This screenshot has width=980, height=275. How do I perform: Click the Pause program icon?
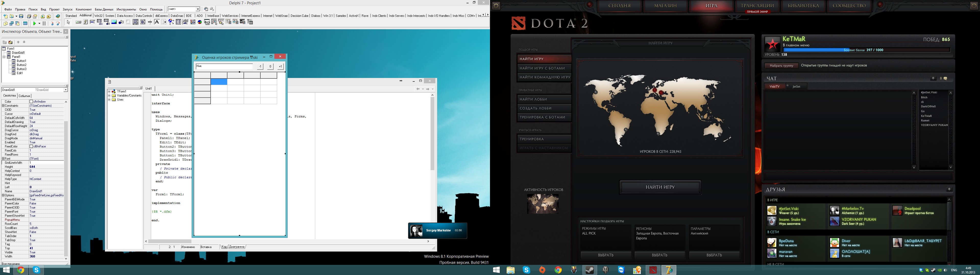44,23
